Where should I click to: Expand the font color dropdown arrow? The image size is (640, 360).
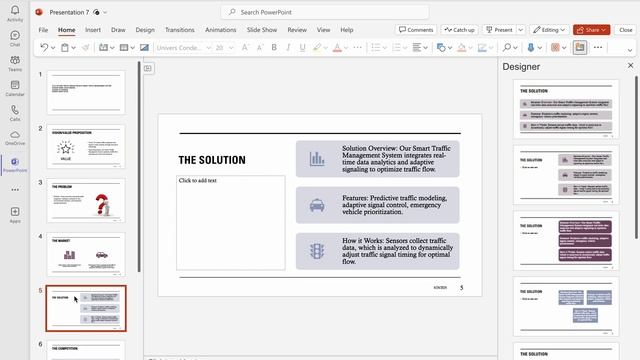346,48
